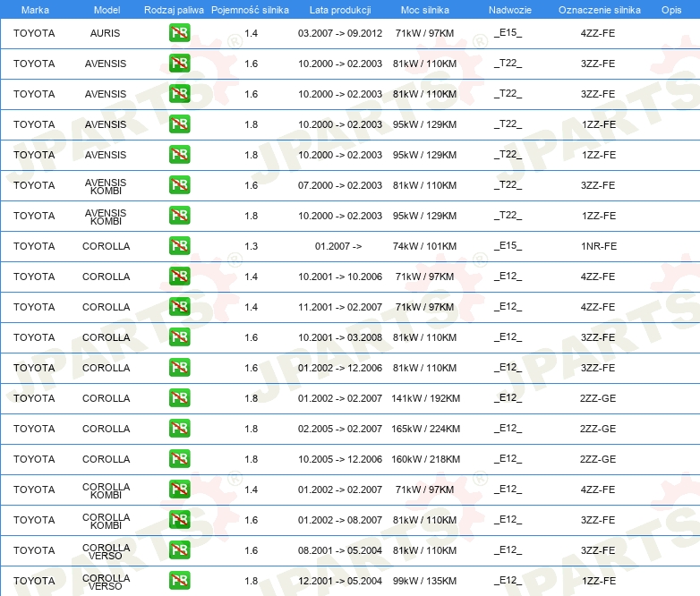Click the 141kW / 192KM power cell

click(425, 398)
